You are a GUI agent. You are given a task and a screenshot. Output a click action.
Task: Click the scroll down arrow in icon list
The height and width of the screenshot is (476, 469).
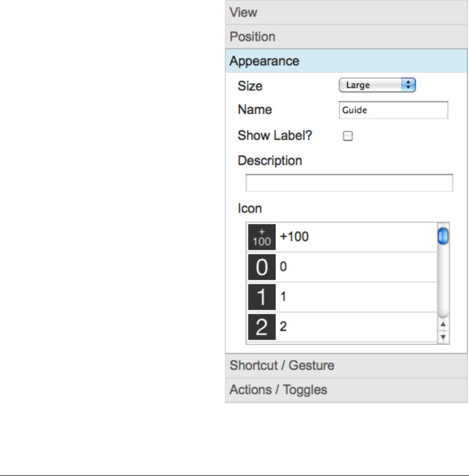[x=443, y=337]
